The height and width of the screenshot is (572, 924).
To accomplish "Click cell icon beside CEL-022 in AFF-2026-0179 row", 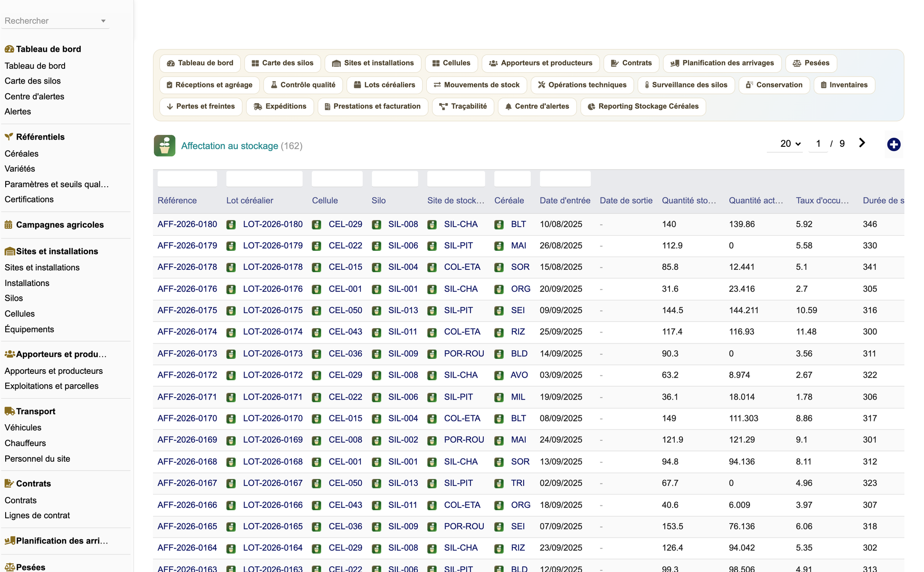I will tap(317, 246).
